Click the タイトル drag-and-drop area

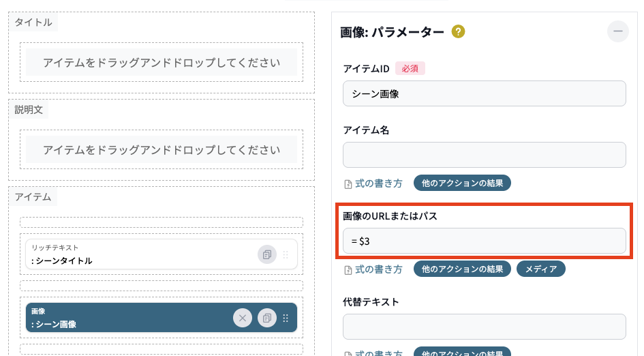click(162, 63)
